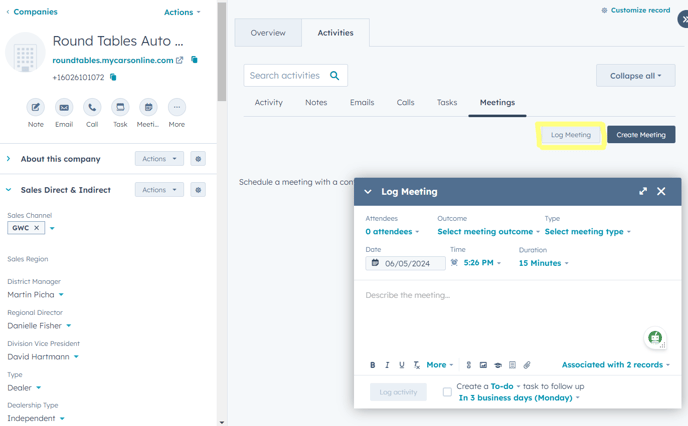Toggle bold formatting in meeting description
This screenshot has width=688, height=426.
pos(373,365)
